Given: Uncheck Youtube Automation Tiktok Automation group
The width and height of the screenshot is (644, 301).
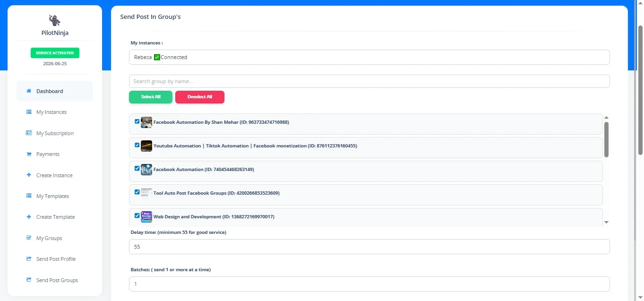Looking at the screenshot, I should pos(137,145).
